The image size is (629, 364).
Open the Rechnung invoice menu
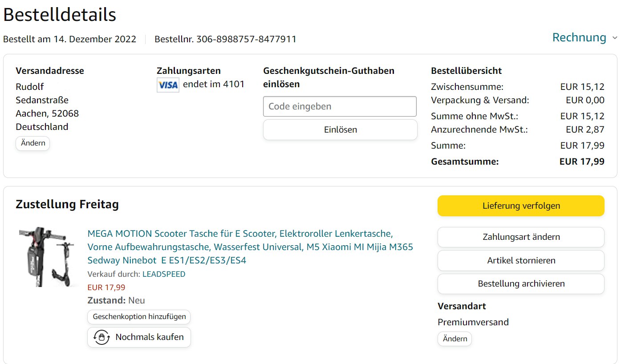tap(579, 38)
